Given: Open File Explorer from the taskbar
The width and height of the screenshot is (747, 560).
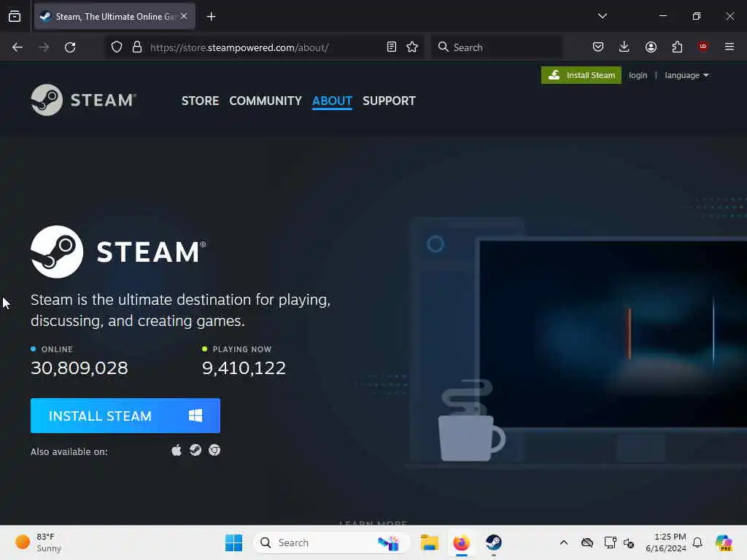Looking at the screenshot, I should pos(429,542).
